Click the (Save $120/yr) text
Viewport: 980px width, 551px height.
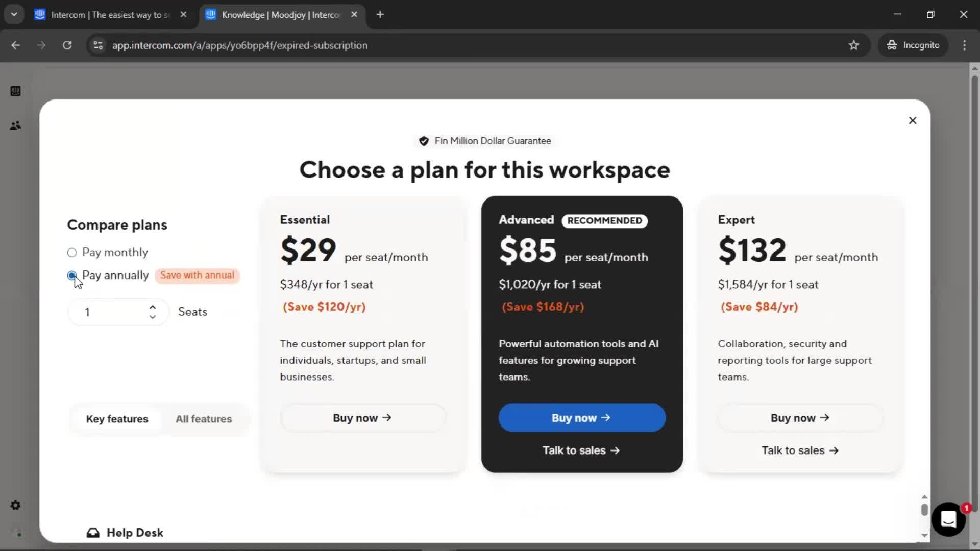click(x=324, y=307)
